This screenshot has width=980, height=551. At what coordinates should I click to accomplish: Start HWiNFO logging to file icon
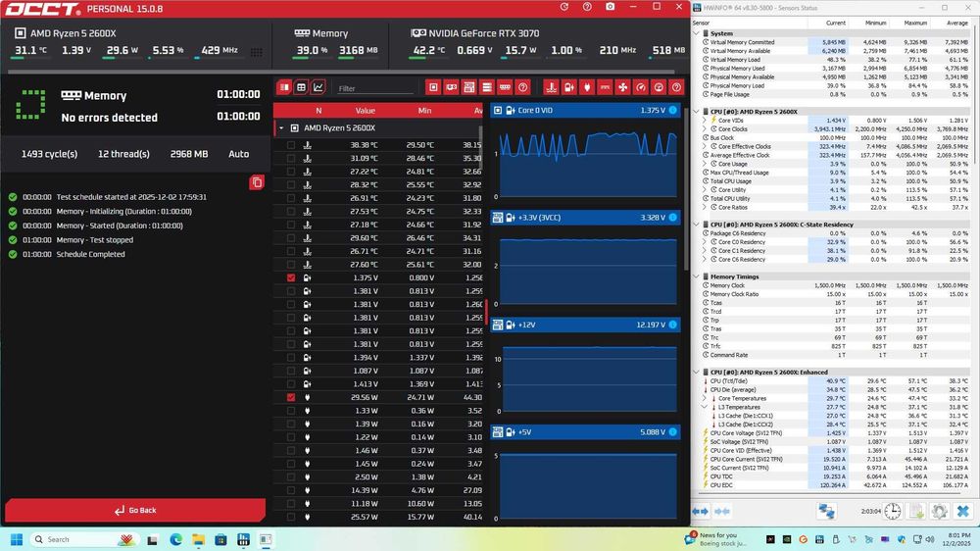tap(916, 512)
